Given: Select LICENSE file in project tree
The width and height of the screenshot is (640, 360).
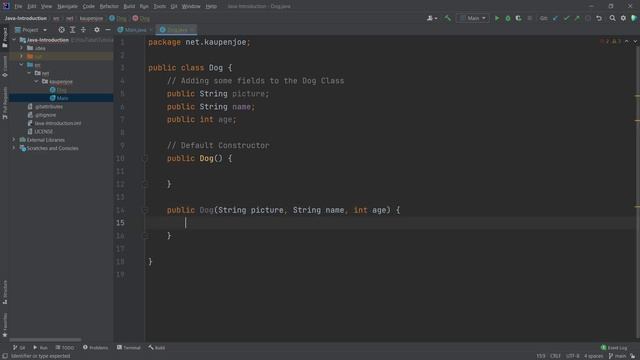Looking at the screenshot, I should pyautogui.click(x=40, y=131).
